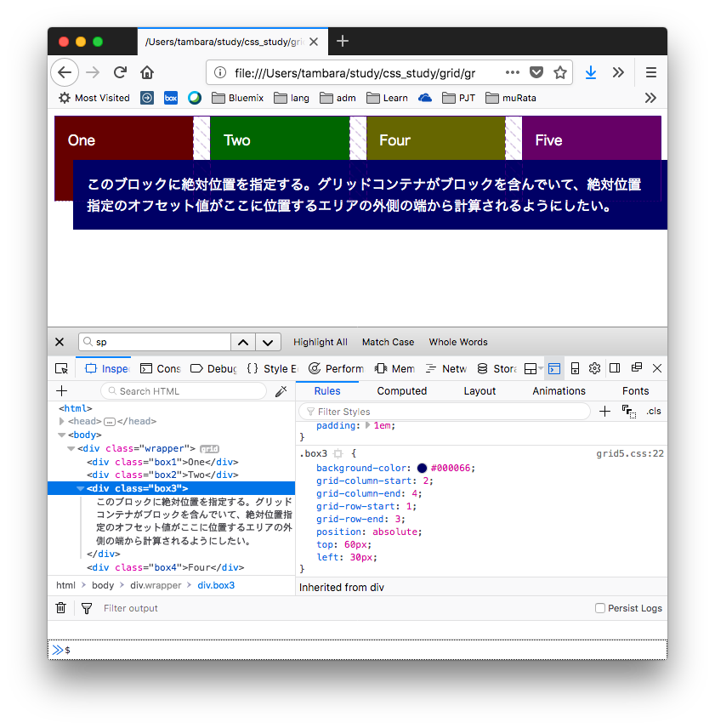The width and height of the screenshot is (715, 728).
Task: Click the Filter Styles field
Action: coord(445,412)
